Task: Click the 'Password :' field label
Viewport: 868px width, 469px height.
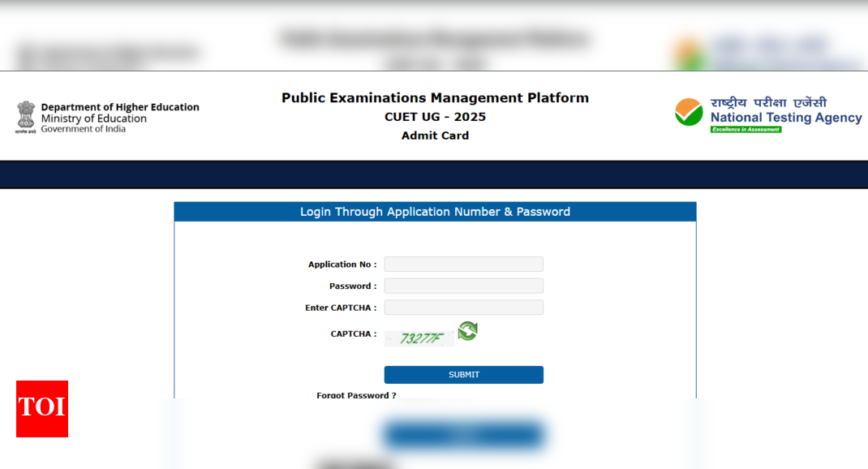Action: tap(353, 286)
